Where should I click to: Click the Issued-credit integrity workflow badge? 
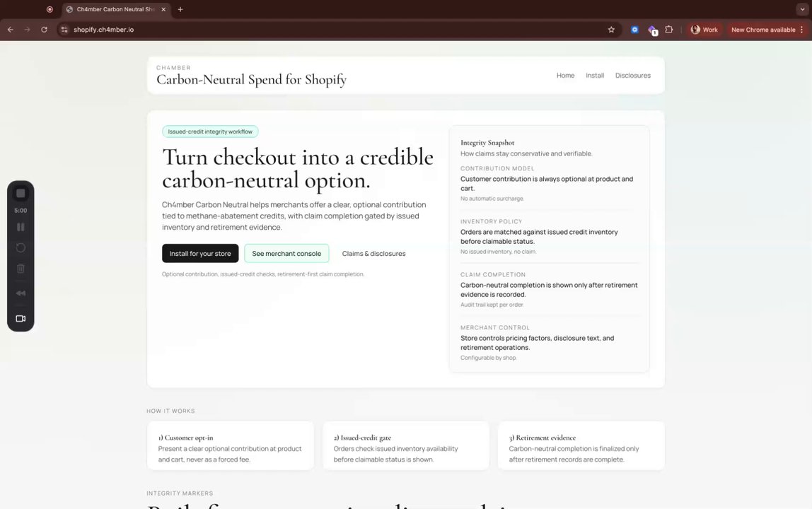coord(210,131)
